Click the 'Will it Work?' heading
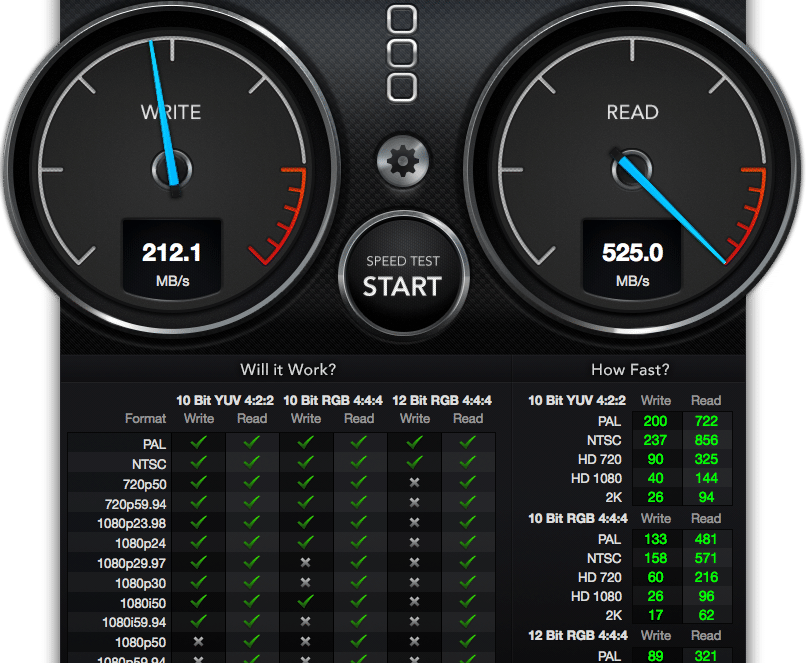This screenshot has width=806, height=663. click(x=288, y=370)
